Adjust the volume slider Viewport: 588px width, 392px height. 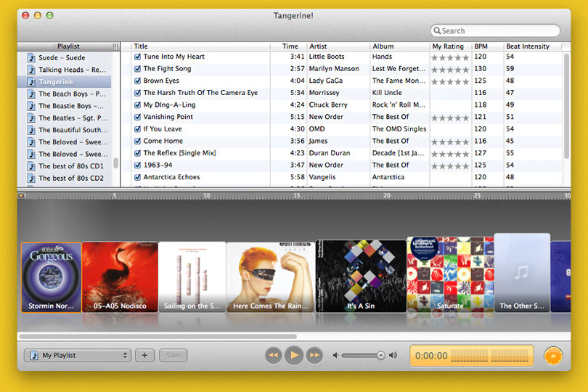364,355
